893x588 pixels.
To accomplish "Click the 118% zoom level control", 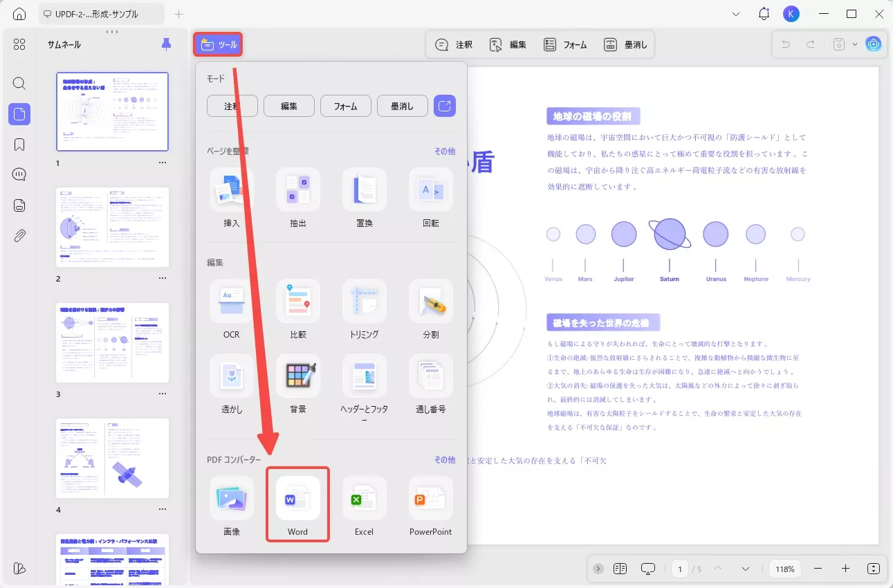I will (x=784, y=569).
